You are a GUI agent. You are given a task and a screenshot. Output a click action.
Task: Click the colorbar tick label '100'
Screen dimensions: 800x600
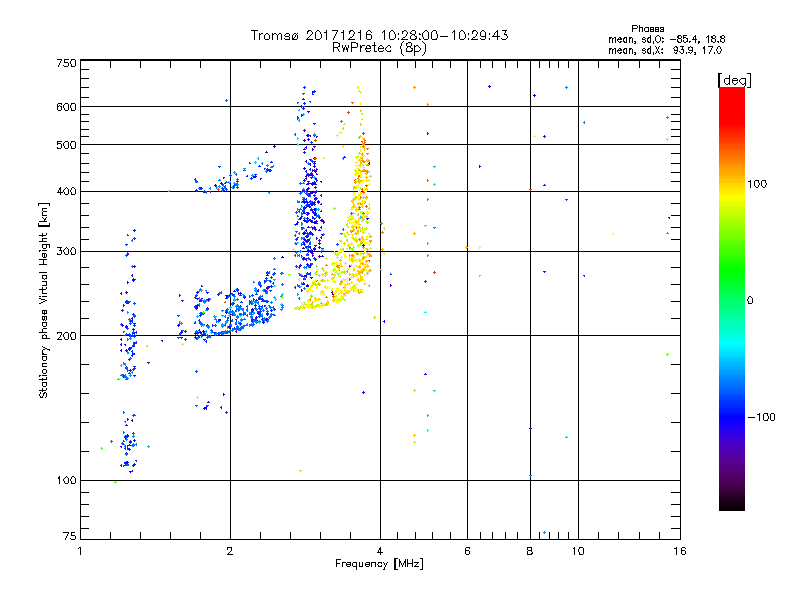757,184
